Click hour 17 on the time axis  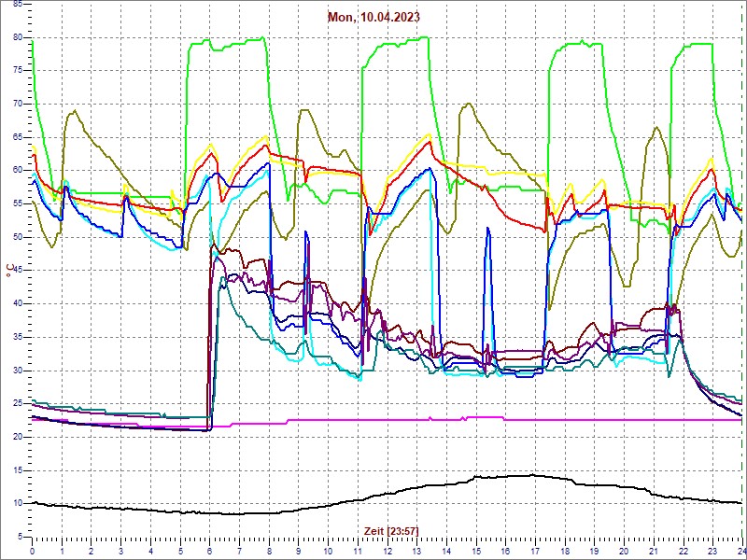(535, 551)
